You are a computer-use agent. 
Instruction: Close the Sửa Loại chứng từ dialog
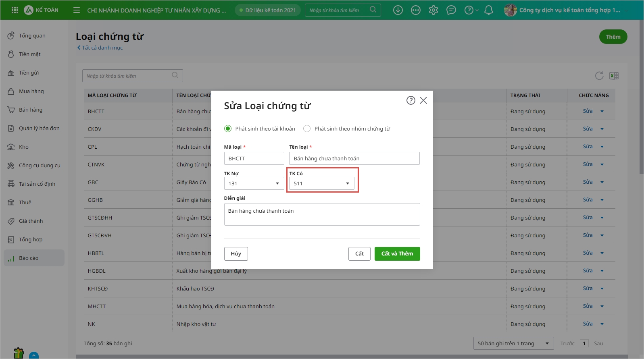point(423,100)
